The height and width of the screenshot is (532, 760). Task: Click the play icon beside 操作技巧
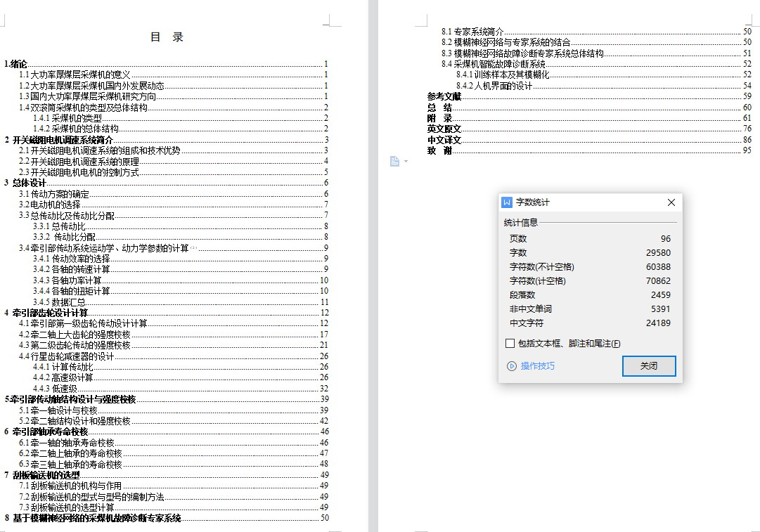511,366
